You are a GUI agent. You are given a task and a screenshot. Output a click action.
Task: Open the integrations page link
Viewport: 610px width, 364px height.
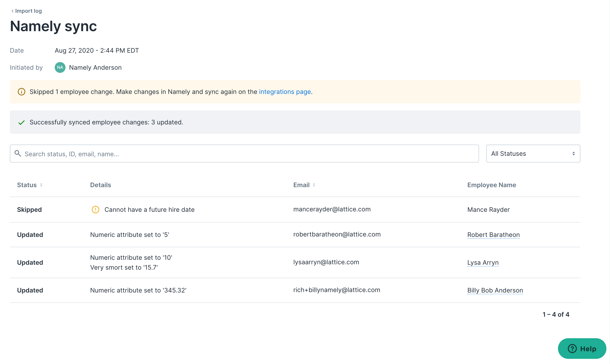coord(285,92)
